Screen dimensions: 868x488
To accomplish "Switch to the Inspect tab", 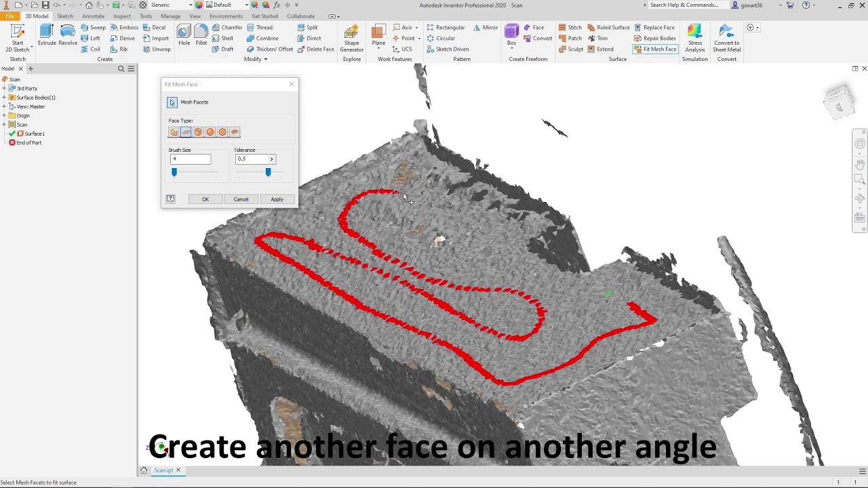I will 122,16.
